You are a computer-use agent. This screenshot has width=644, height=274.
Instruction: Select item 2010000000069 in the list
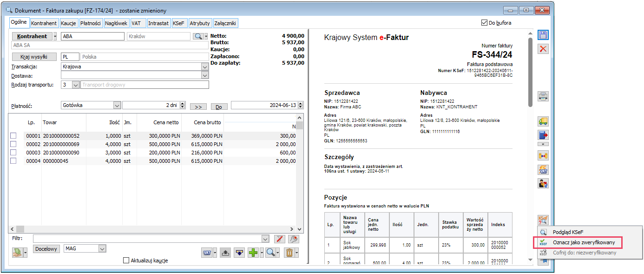coord(61,144)
